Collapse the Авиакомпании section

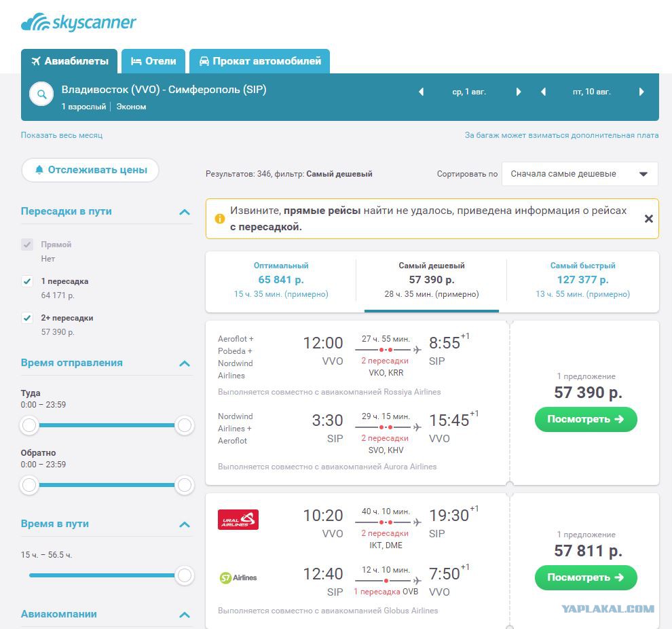point(184,615)
